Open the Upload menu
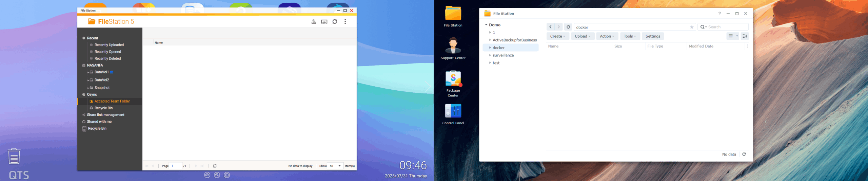The height and width of the screenshot is (181, 868). (583, 36)
